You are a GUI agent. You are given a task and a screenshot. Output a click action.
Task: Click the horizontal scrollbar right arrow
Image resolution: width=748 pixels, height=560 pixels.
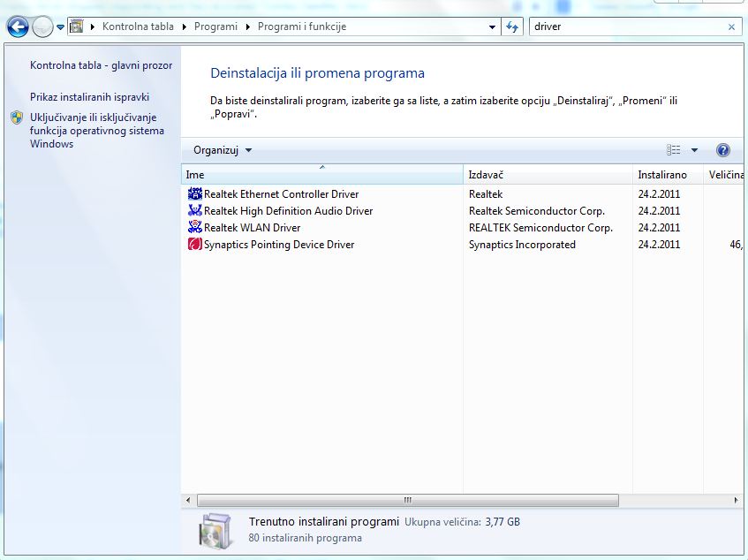[736, 500]
